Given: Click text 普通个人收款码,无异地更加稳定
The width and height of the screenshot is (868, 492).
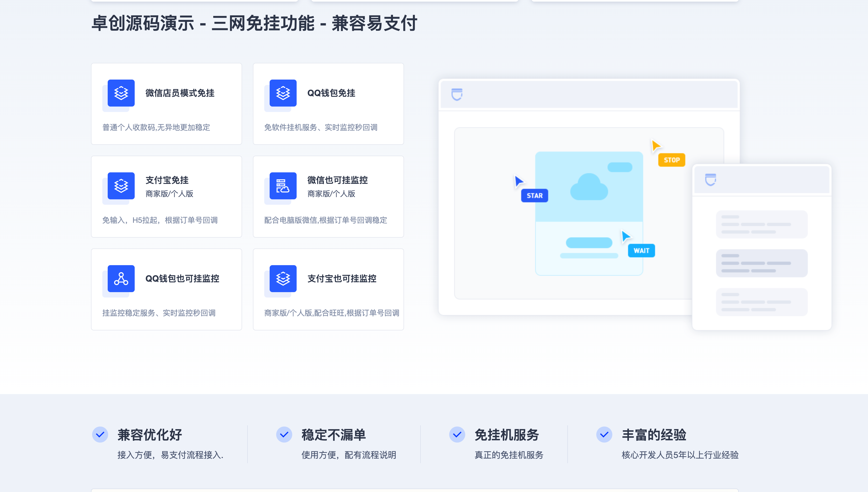Looking at the screenshot, I should (156, 127).
